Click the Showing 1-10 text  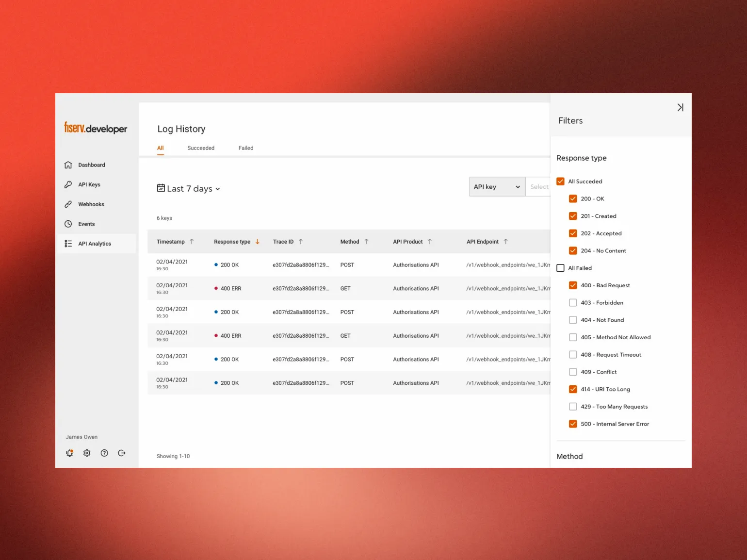(173, 456)
